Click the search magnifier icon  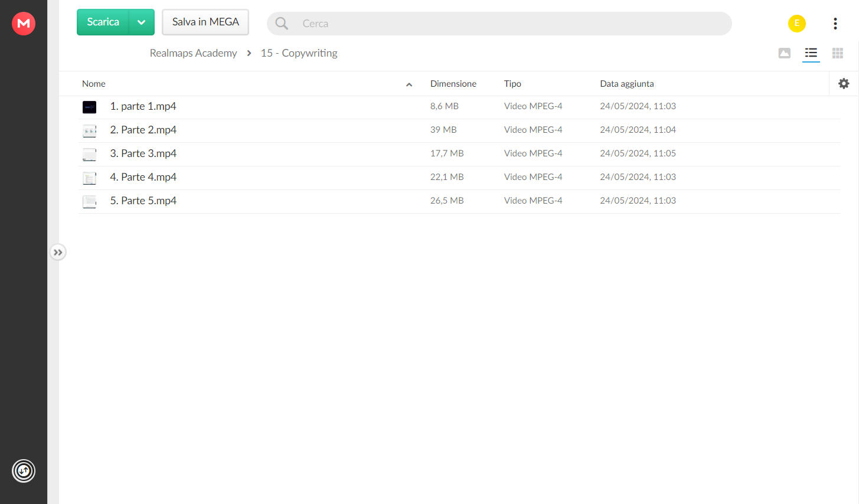(282, 24)
